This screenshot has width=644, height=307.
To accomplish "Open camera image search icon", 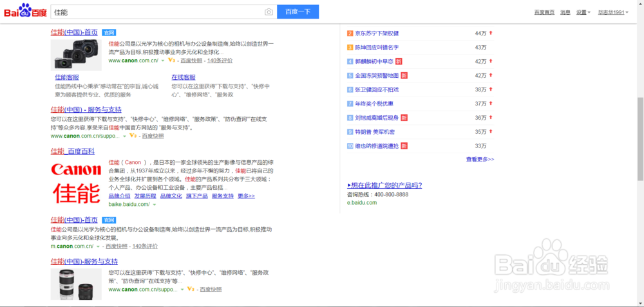I will pos(269,12).
